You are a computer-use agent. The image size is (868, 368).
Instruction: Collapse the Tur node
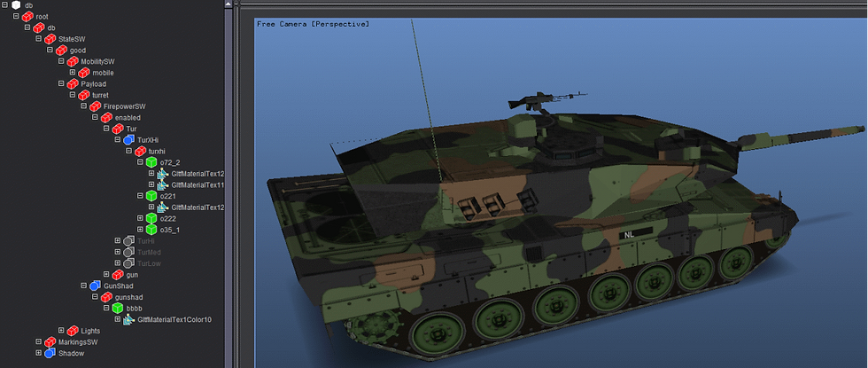tap(106, 128)
